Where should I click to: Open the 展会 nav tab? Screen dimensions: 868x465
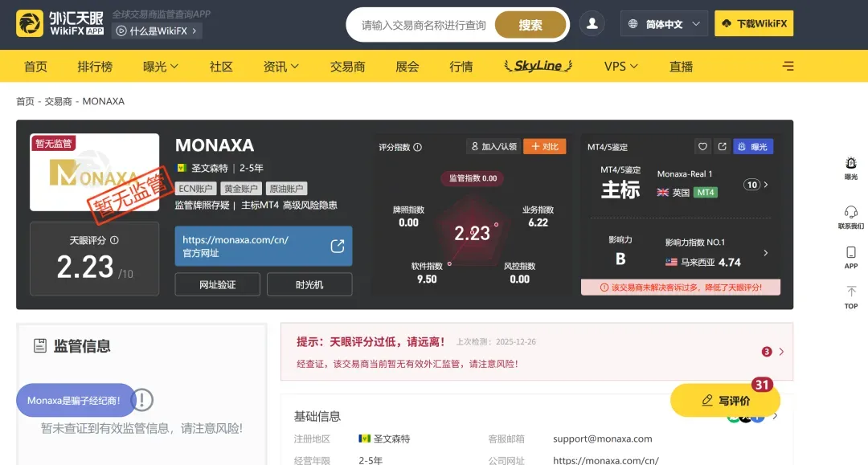click(x=407, y=67)
